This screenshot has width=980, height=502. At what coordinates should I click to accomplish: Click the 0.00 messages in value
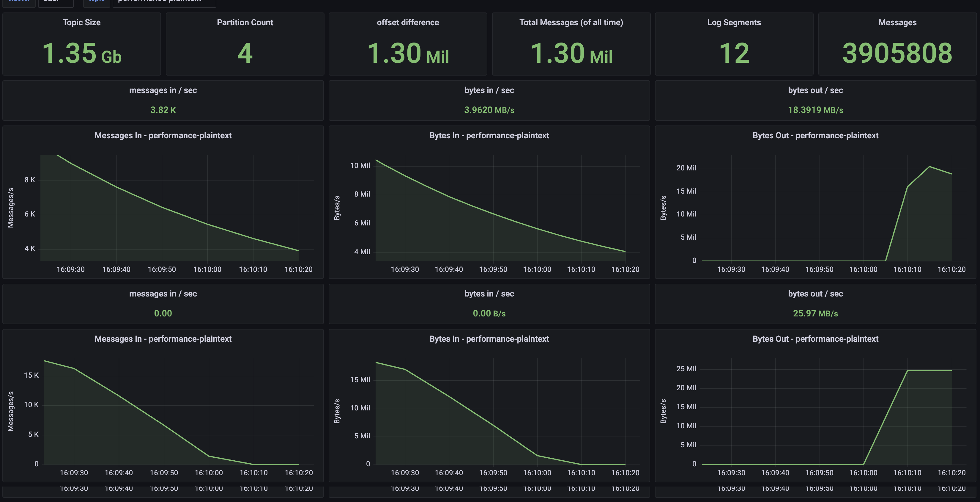pyautogui.click(x=163, y=313)
